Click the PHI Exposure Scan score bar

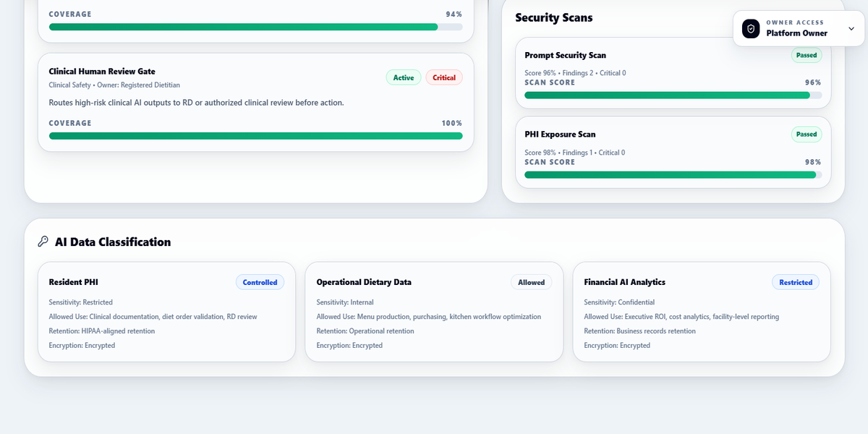click(673, 174)
